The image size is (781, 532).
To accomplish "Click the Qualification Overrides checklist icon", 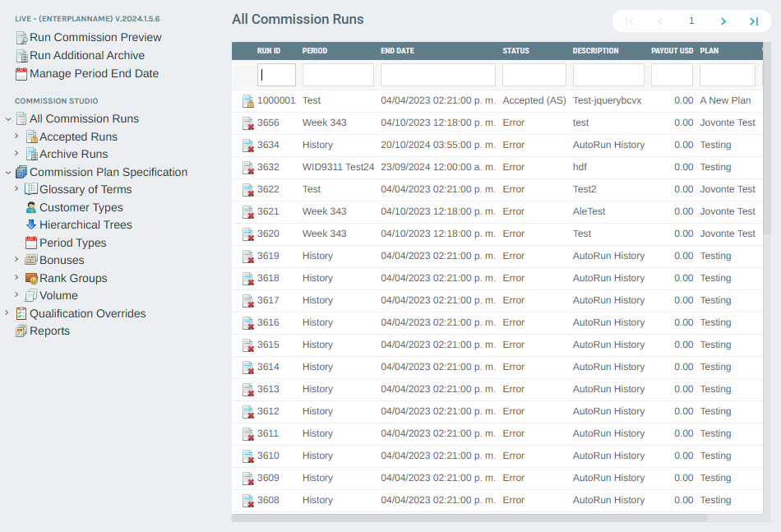I will point(21,313).
